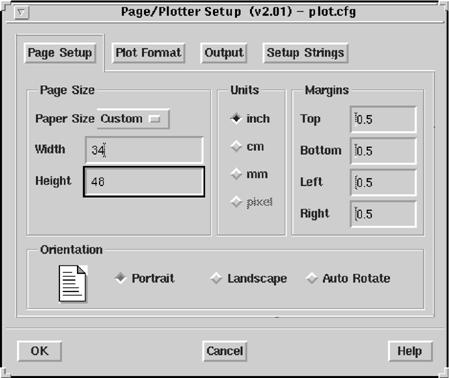Click the Page/Plotter Setup title bar
Image resolution: width=449 pixels, height=378 pixels.
coord(238,12)
